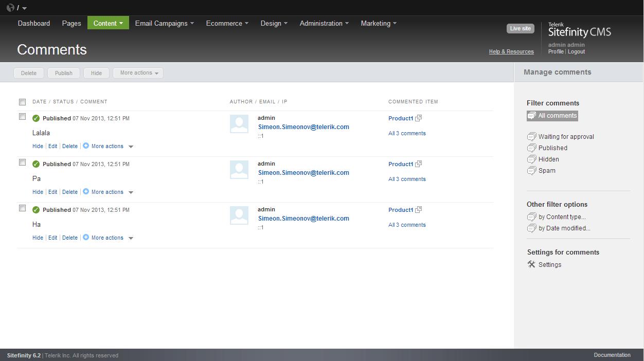Screen dimensions: 644x361
Task: Go to the Dashboard menu item
Action: coord(34,23)
